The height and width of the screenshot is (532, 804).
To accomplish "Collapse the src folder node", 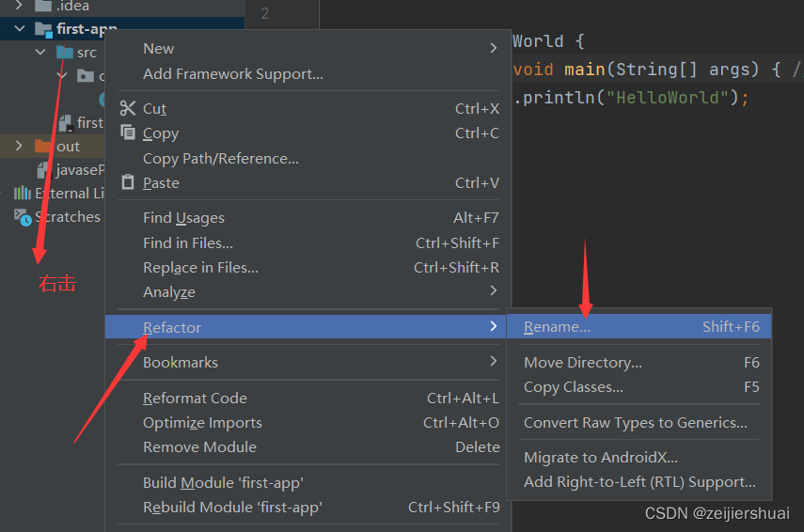I will coord(40,52).
